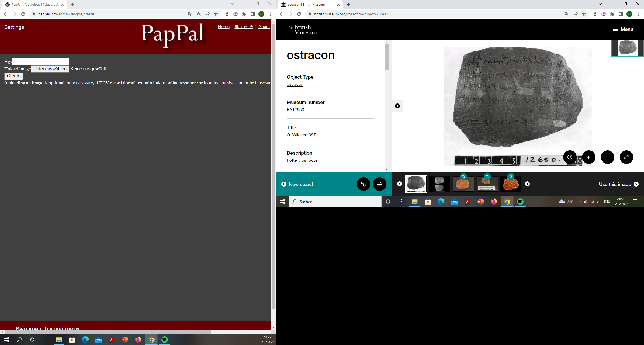Zoom in on the ostracon image
This screenshot has height=345, width=644.
589,157
